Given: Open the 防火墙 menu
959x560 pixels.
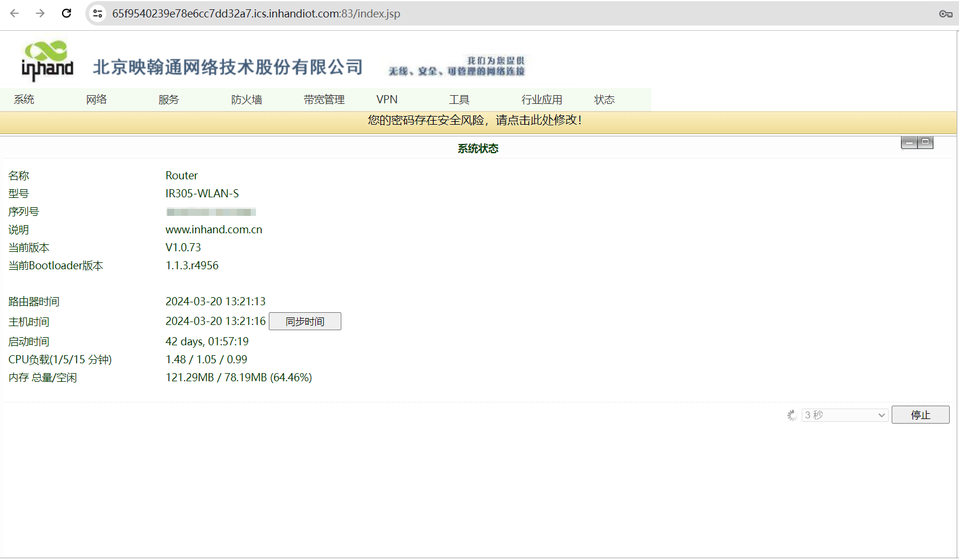Looking at the screenshot, I should coord(247,100).
